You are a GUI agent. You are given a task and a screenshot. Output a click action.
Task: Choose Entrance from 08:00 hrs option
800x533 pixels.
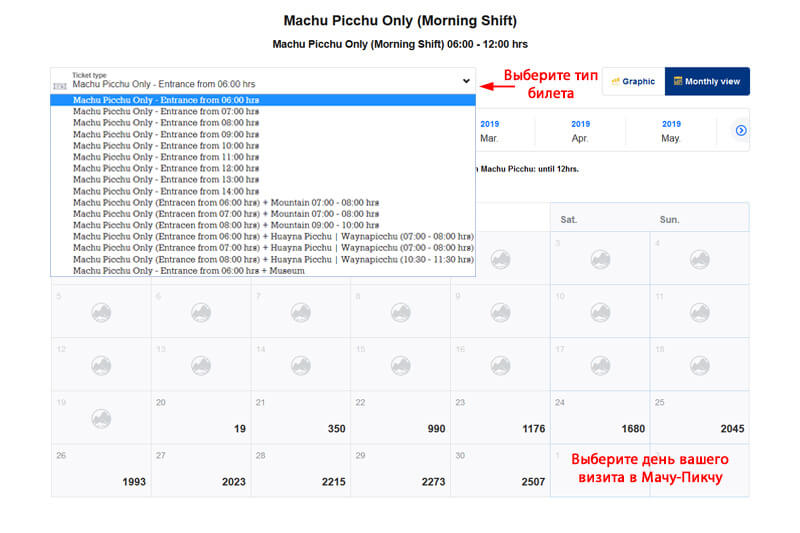click(263, 122)
